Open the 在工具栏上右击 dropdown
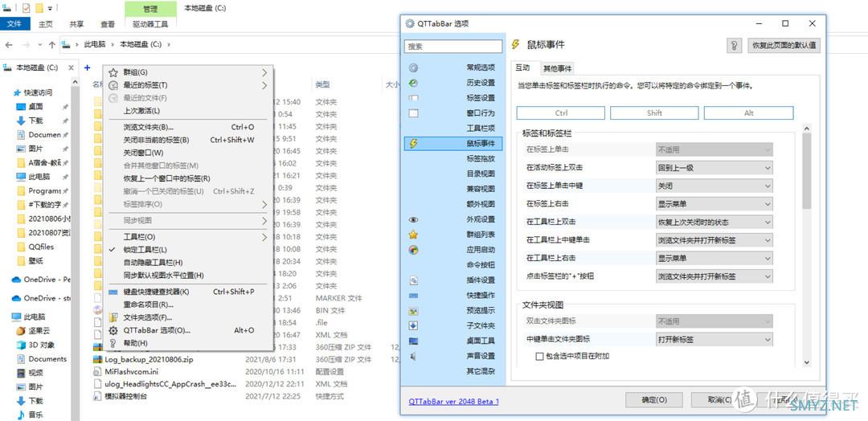The height and width of the screenshot is (421, 868). pyautogui.click(x=714, y=258)
